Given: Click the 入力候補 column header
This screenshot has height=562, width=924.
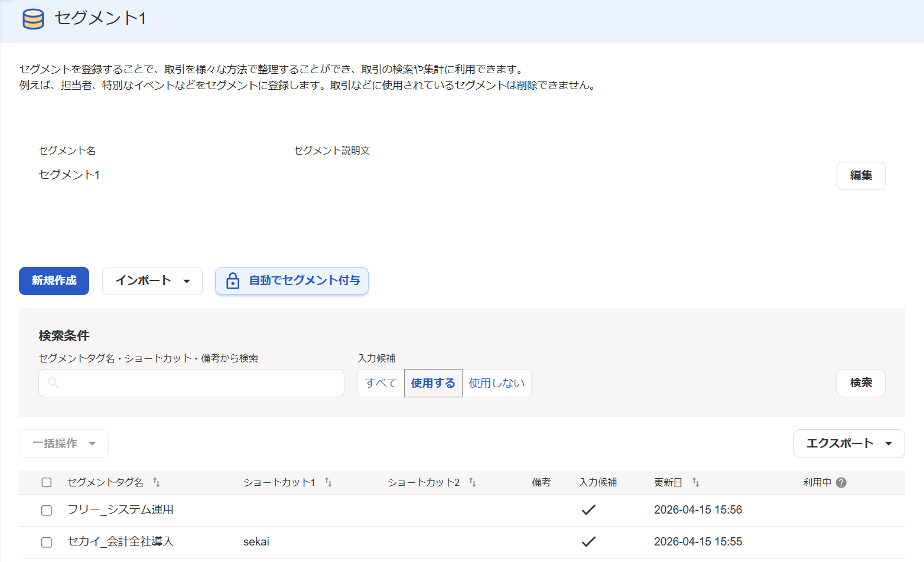Looking at the screenshot, I should pos(598,482).
